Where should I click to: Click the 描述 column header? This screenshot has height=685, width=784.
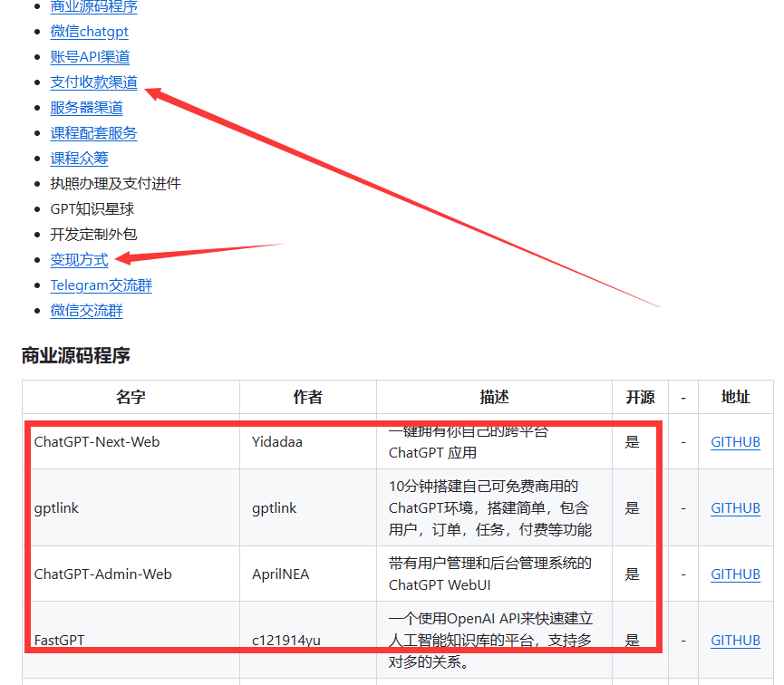495,398
